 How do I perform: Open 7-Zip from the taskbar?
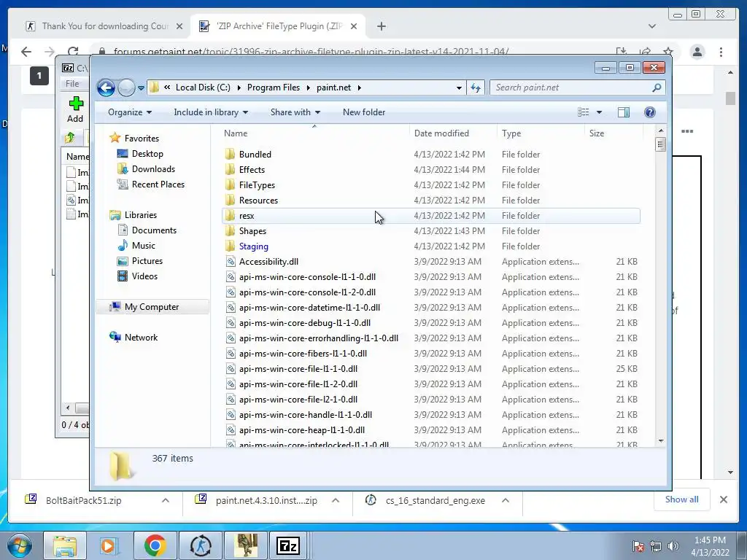coord(288,545)
